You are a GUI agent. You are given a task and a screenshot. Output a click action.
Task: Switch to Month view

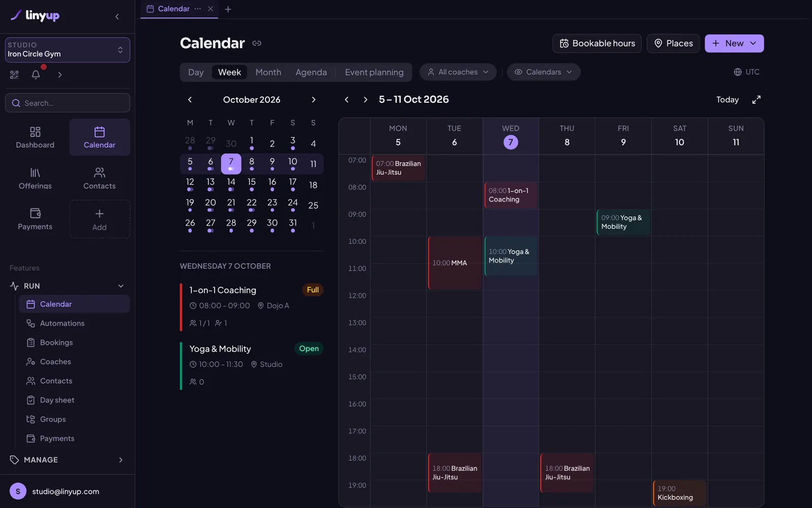[x=268, y=72]
